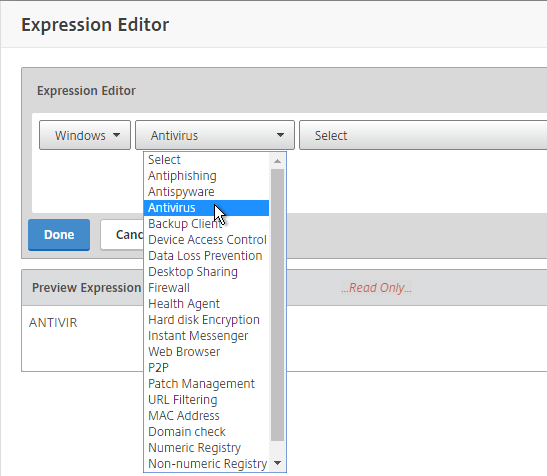Click the dropdown list scrollbar thumb
The height and width of the screenshot is (476, 547).
[x=277, y=305]
